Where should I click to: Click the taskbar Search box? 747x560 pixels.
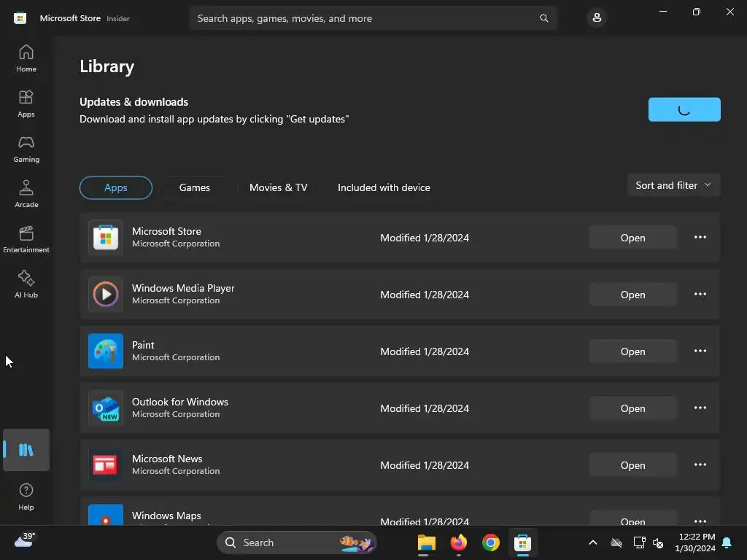tap(297, 542)
